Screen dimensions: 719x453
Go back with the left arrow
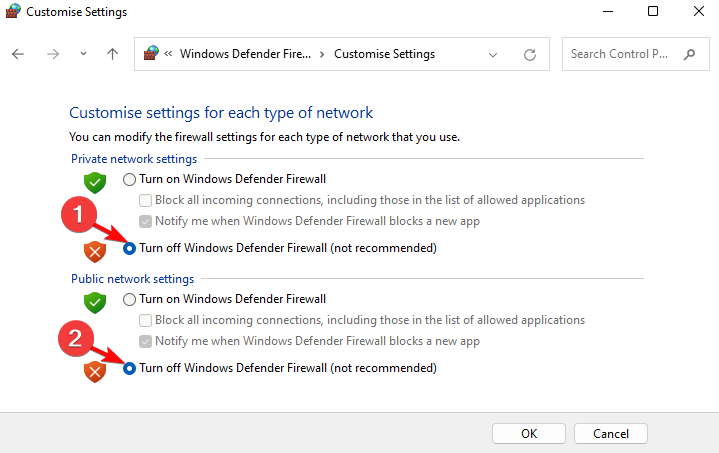click(x=18, y=54)
